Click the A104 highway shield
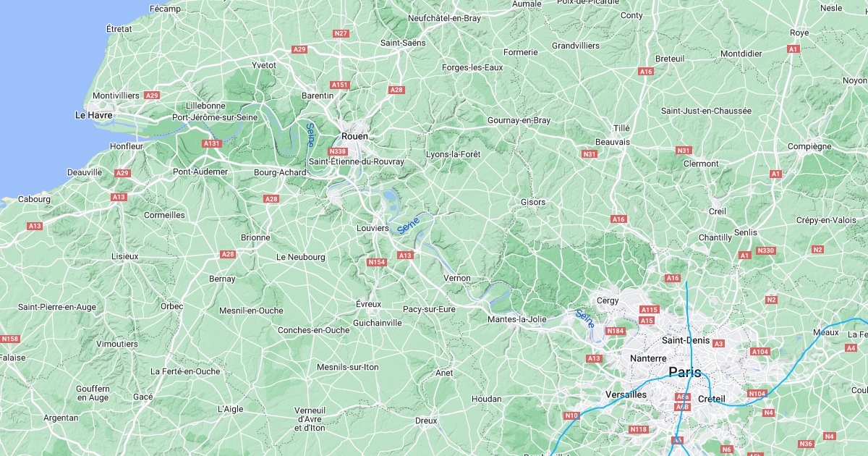Image resolution: width=868 pixels, height=456 pixels. (759, 352)
